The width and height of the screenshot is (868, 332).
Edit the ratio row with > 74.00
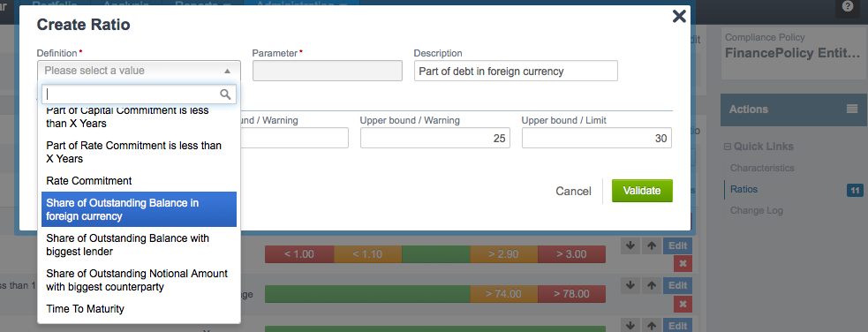(x=677, y=285)
